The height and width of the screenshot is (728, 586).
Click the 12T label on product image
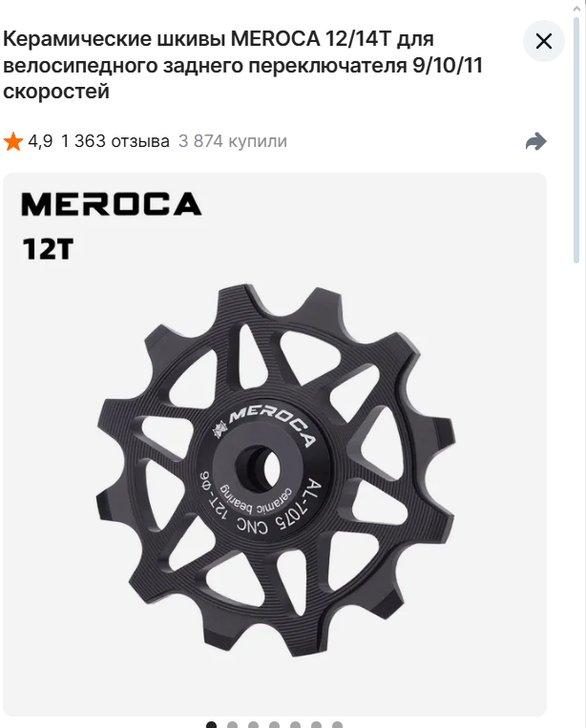48,249
